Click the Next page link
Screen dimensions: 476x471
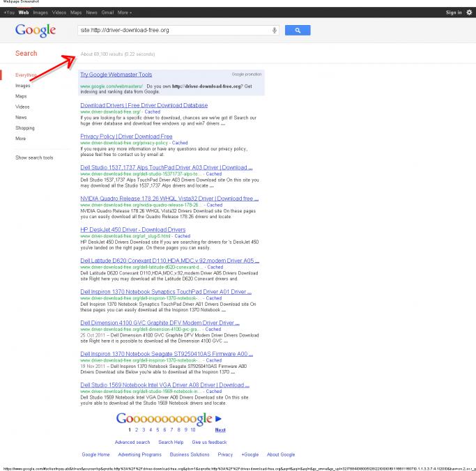220,430
